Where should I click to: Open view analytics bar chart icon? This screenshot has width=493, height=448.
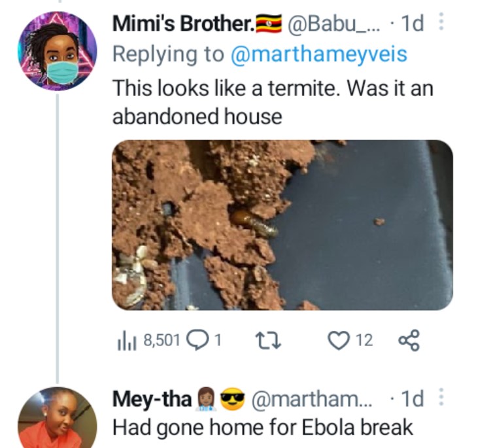click(x=125, y=339)
